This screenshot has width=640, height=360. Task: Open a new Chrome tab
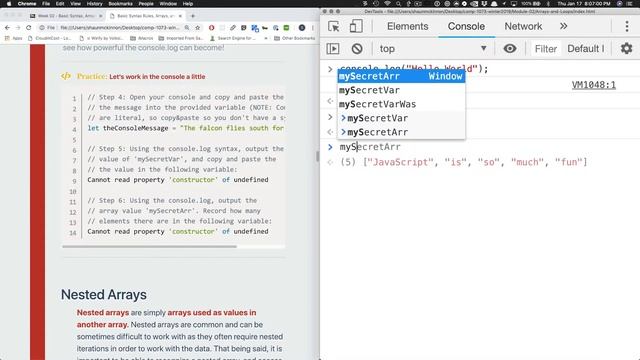pyautogui.click(x=193, y=16)
